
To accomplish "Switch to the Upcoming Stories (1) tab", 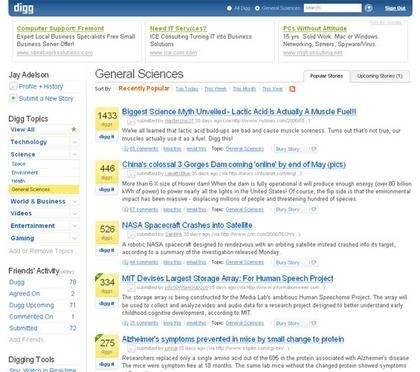I will point(380,76).
